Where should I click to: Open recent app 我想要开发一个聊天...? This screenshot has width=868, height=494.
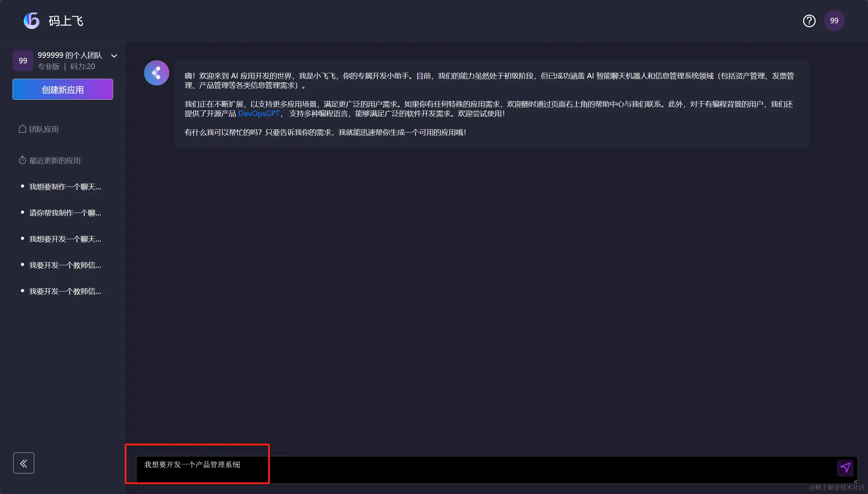(65, 239)
